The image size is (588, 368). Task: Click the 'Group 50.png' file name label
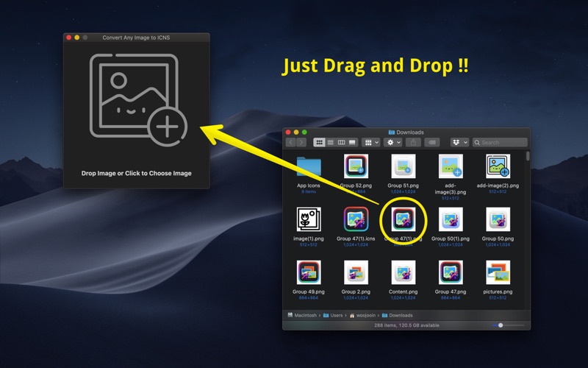coord(498,238)
